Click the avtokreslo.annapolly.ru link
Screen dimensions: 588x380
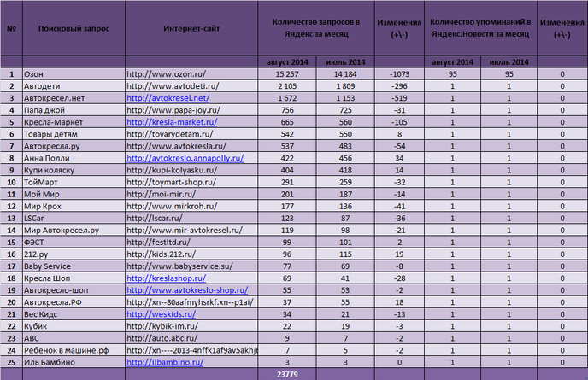(x=185, y=158)
